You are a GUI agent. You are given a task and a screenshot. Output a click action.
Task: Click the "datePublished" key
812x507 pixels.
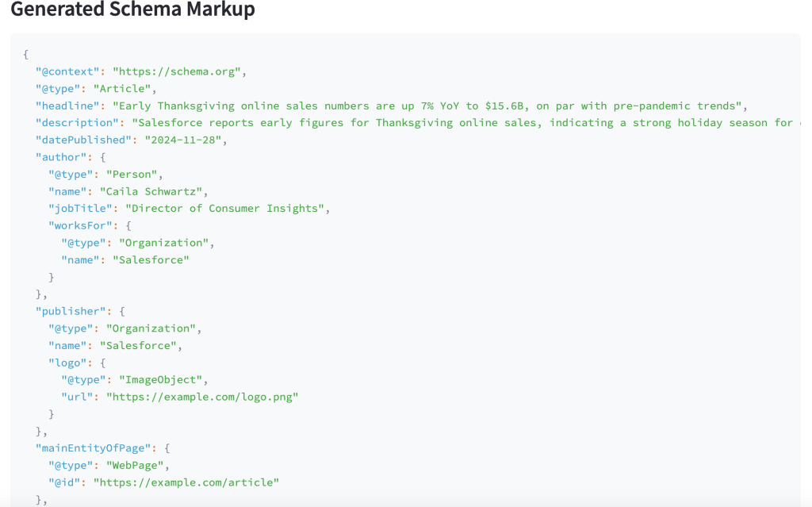(x=86, y=140)
